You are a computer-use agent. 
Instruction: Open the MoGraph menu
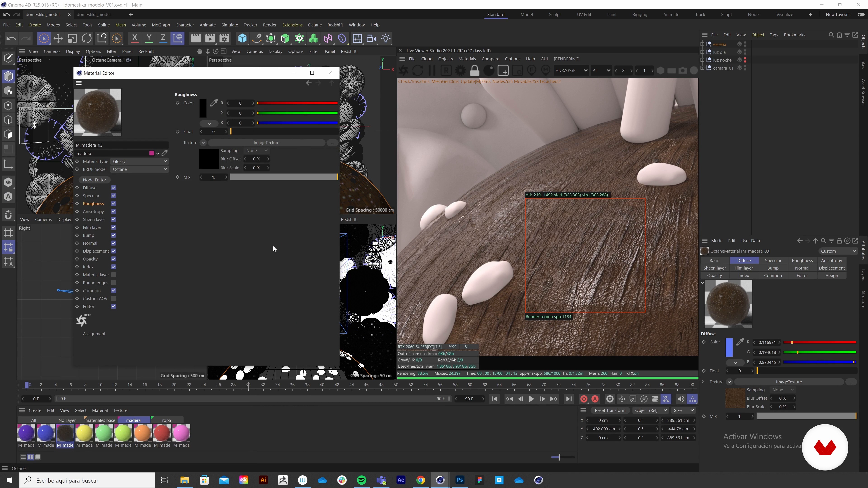(x=161, y=25)
